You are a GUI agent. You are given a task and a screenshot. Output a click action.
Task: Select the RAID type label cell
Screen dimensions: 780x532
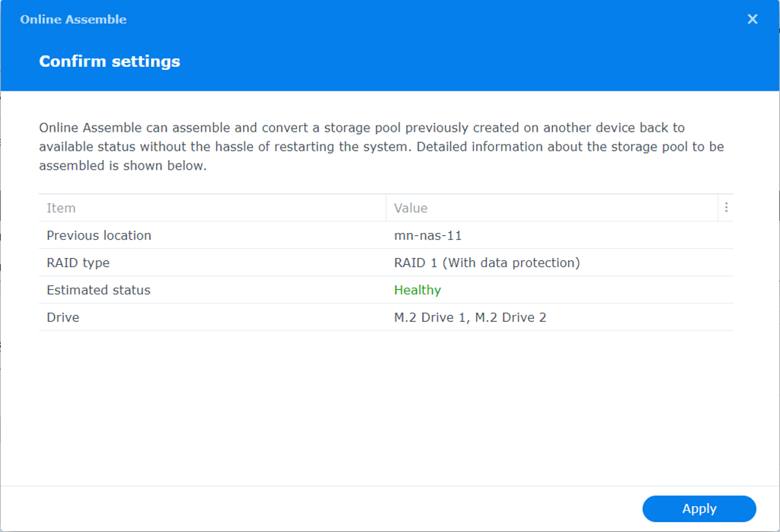click(x=78, y=263)
